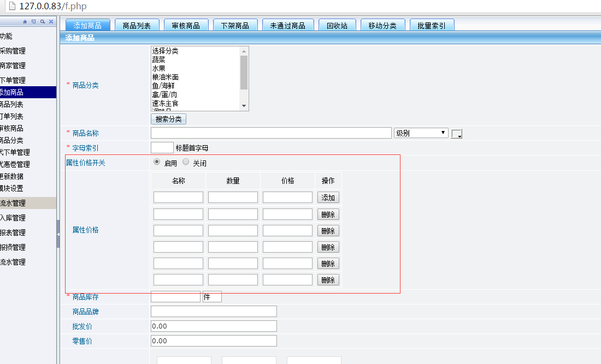This screenshot has width=601, height=364.
Task: Switch to the 移动分类 tab
Action: coord(382,25)
